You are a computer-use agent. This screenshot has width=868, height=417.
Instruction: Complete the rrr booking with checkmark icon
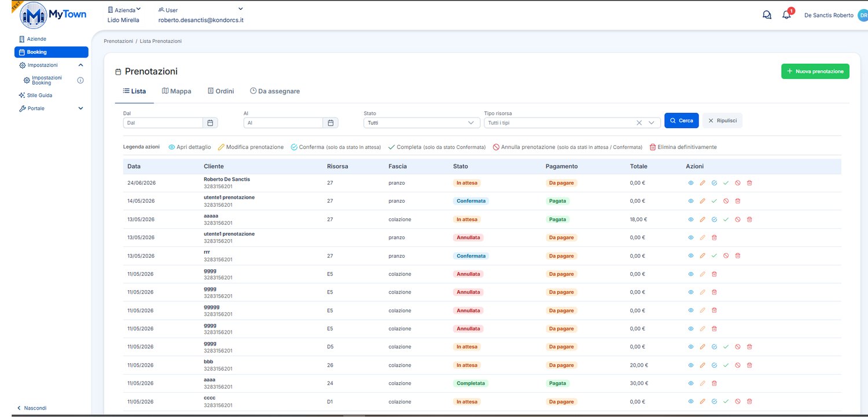coord(714,256)
